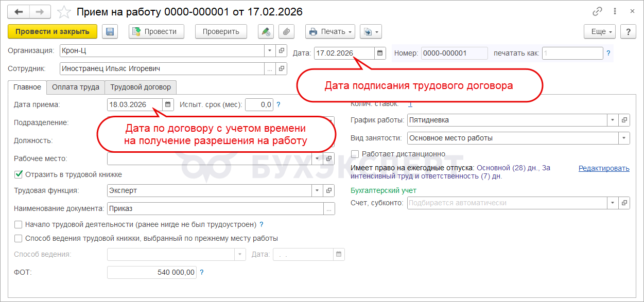644x302 pixels.
Task: Click the Проверить button
Action: tap(221, 31)
